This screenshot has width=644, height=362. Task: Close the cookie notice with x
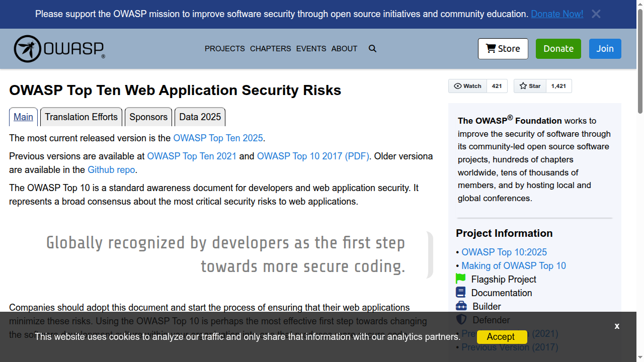coord(617,326)
